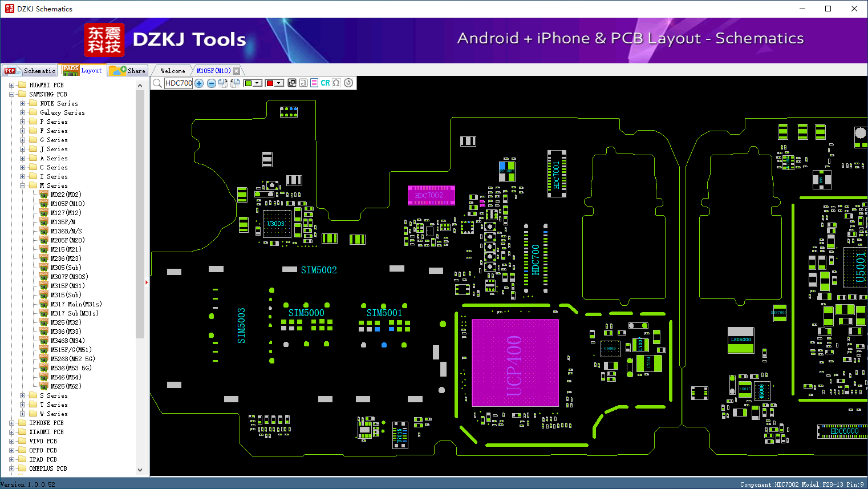The width and height of the screenshot is (868, 489).
Task: Click the circular reset/refresh icon
Action: 348,83
